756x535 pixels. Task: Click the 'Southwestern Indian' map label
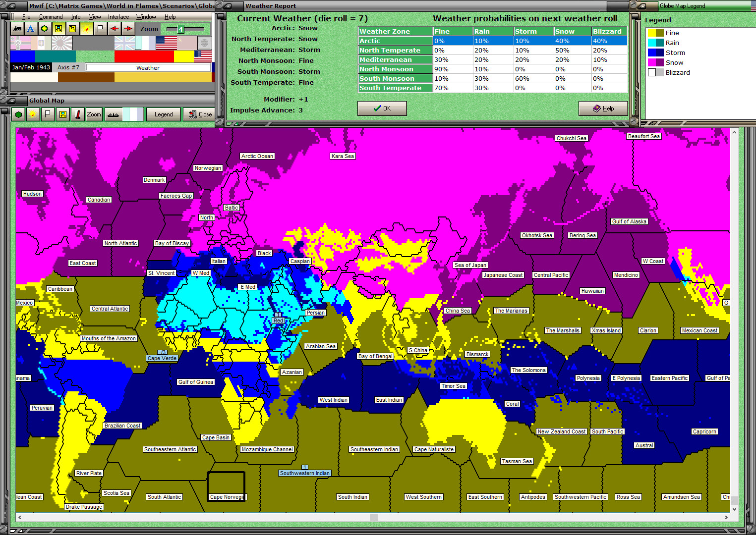point(305,473)
